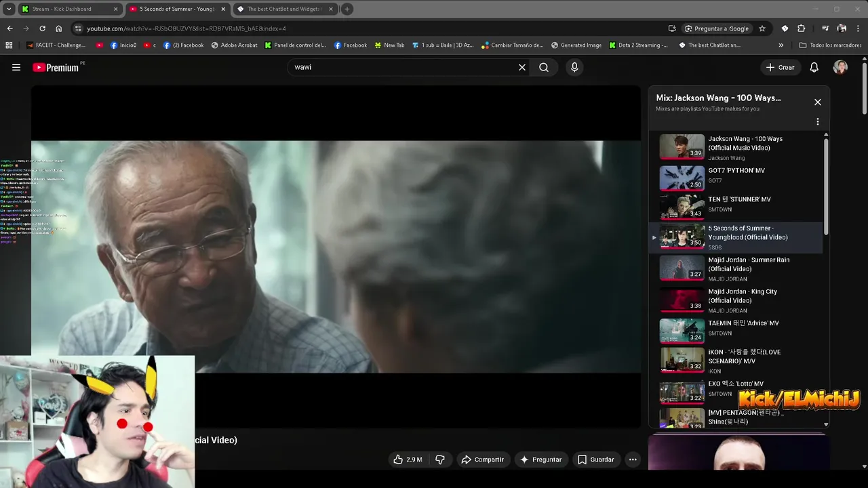This screenshot has height=488, width=868.
Task: Bookmark this page with star icon
Action: coord(762,28)
